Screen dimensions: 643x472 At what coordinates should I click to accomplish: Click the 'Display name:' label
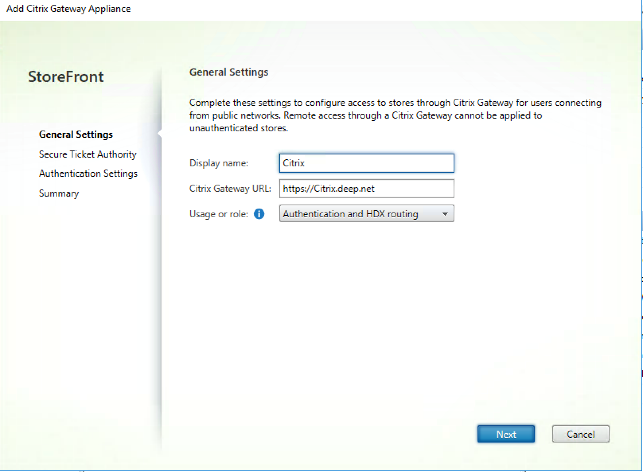click(218, 163)
